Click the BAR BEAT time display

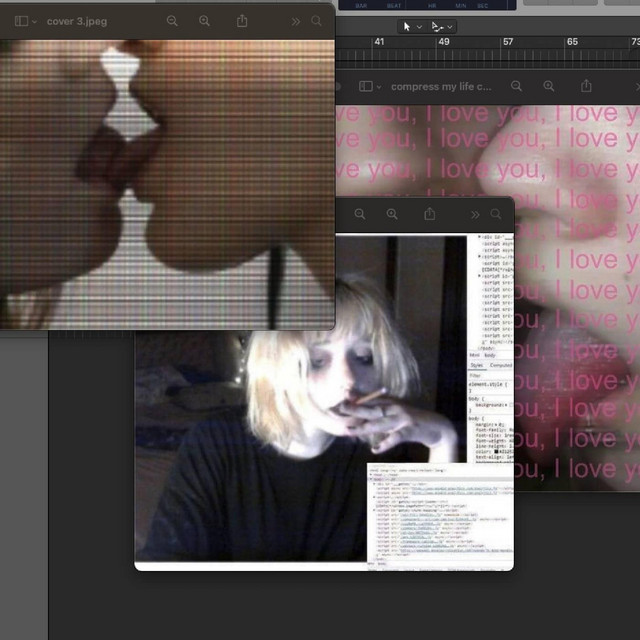tap(427, 5)
